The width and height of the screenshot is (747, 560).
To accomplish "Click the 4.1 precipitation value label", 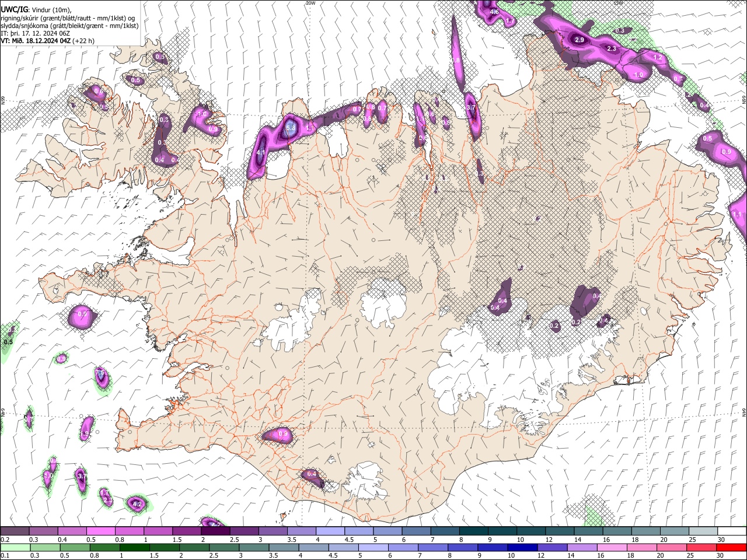I will point(261,153).
